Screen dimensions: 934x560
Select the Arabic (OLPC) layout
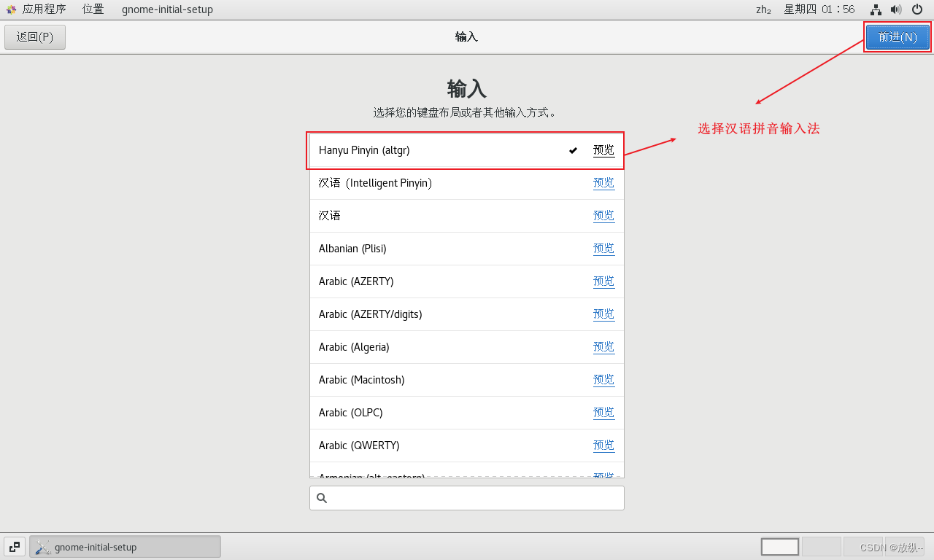pyautogui.click(x=467, y=413)
